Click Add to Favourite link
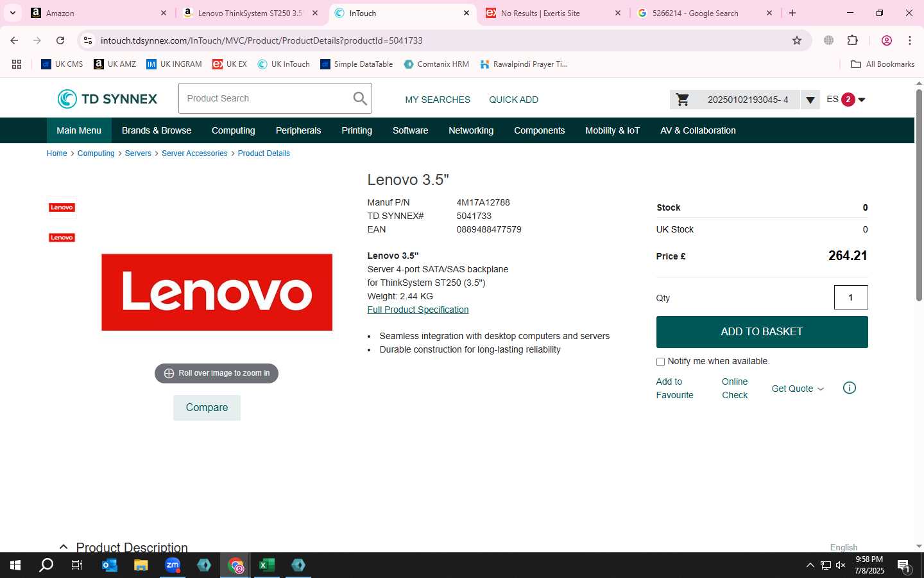924x578 pixels. (674, 389)
